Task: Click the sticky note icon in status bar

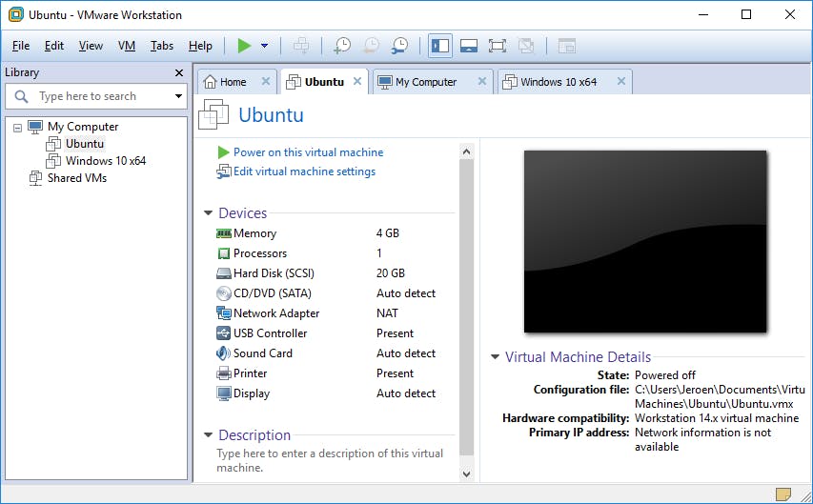Action: [x=783, y=494]
